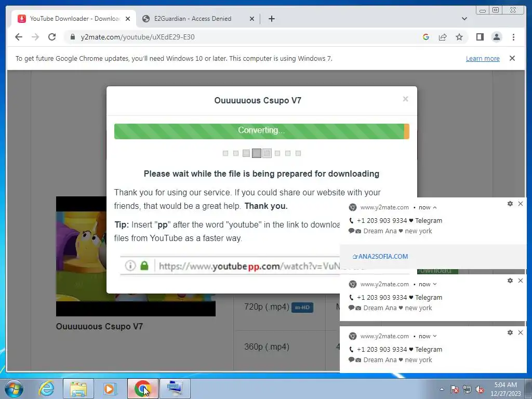The height and width of the screenshot is (399, 532).
Task: Open network status tray icon
Action: tap(467, 389)
